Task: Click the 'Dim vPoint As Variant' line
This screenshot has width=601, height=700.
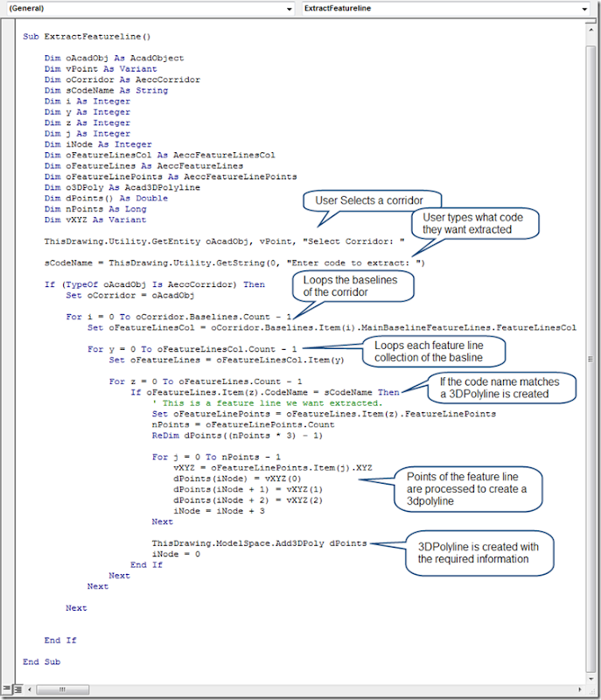Action: [101, 69]
